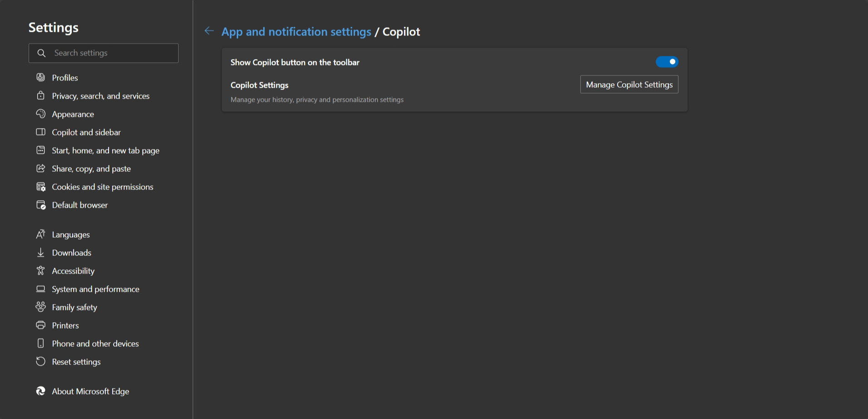Select the Family safety icon

41,307
